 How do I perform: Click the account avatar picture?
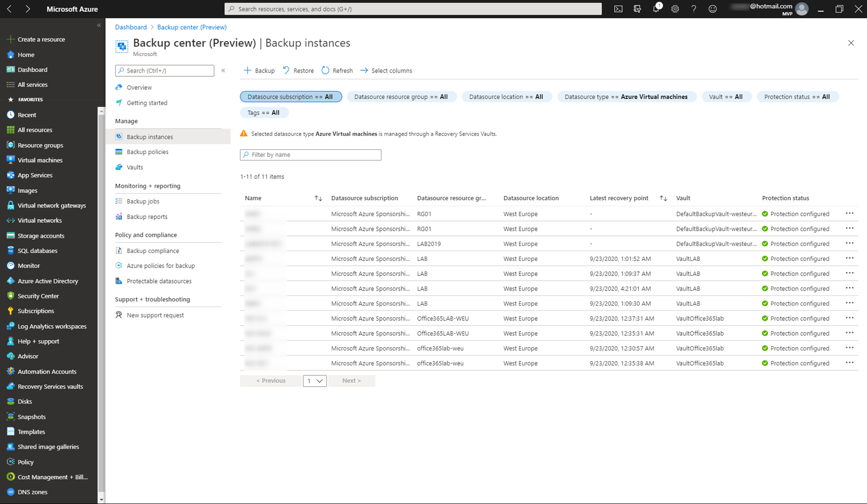(801, 9)
